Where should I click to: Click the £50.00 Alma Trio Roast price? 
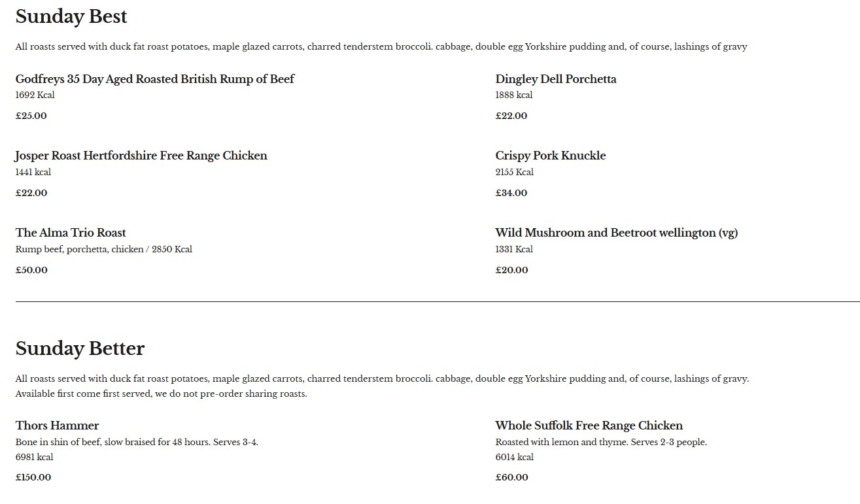pos(31,270)
